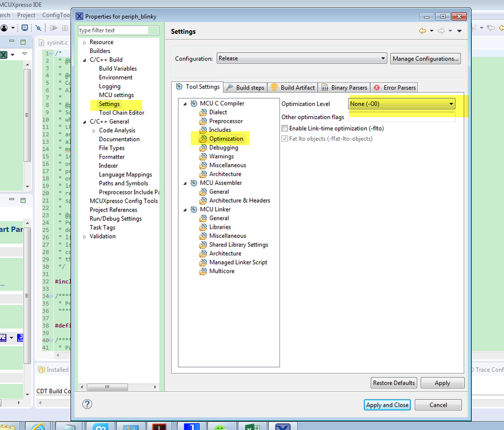Click Apply and Close button
The width and height of the screenshot is (504, 430).
point(387,405)
